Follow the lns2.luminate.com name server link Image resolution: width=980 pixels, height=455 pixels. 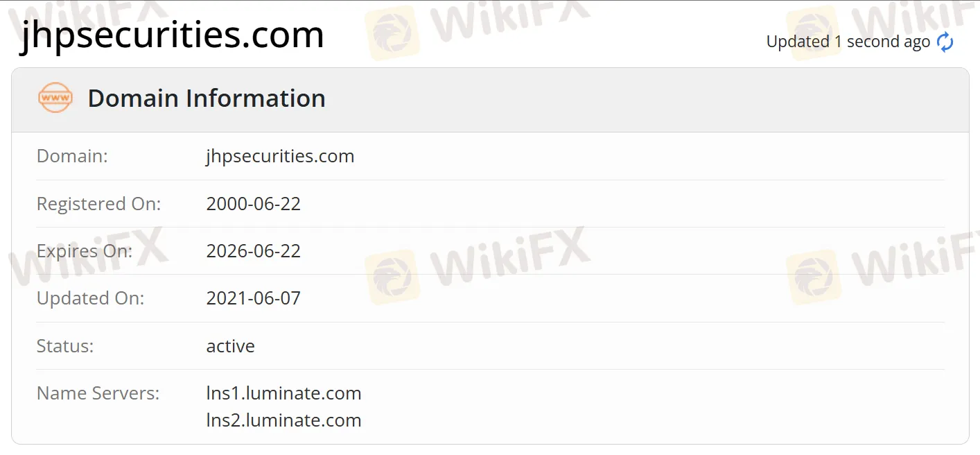click(283, 420)
